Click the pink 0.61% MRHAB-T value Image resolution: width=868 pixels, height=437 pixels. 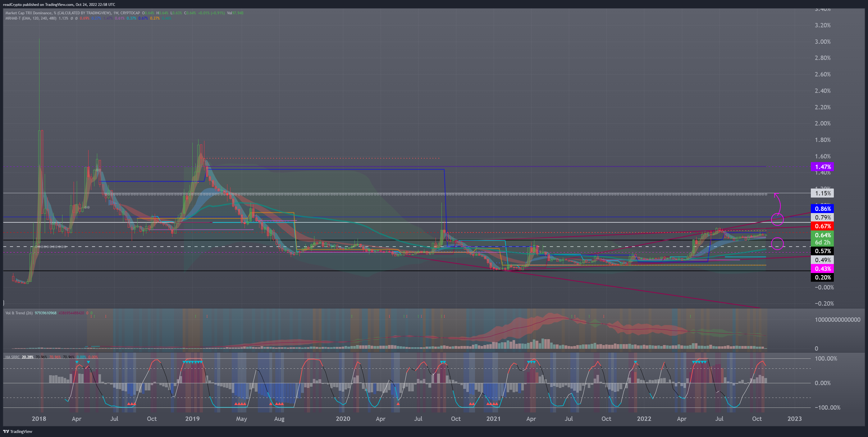(120, 18)
